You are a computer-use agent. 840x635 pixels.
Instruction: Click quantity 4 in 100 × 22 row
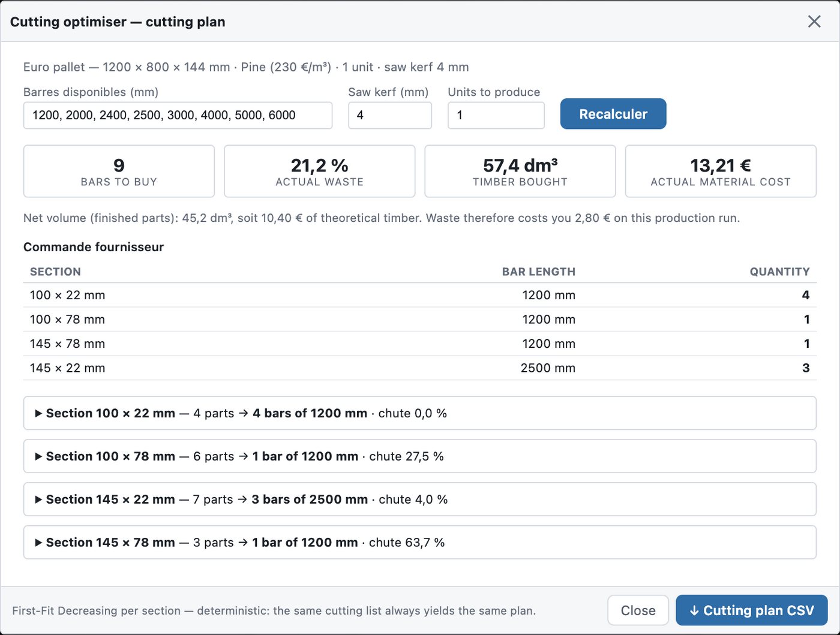tap(806, 295)
